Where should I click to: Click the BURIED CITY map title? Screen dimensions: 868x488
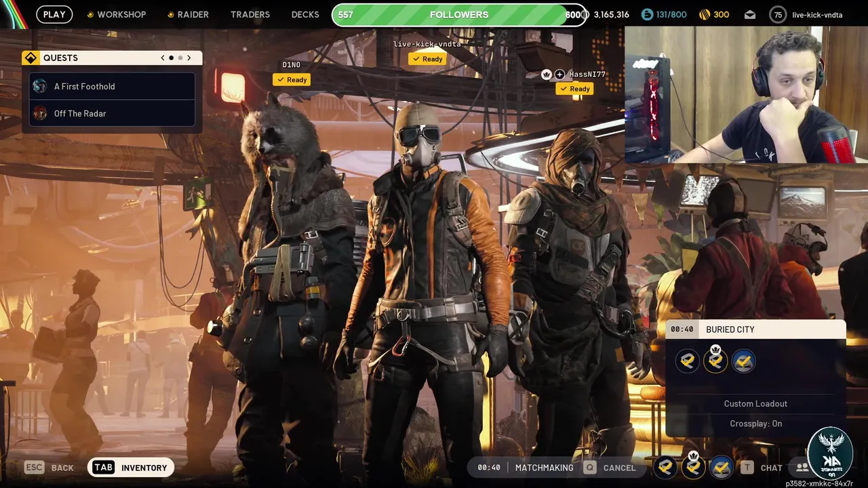coord(730,329)
